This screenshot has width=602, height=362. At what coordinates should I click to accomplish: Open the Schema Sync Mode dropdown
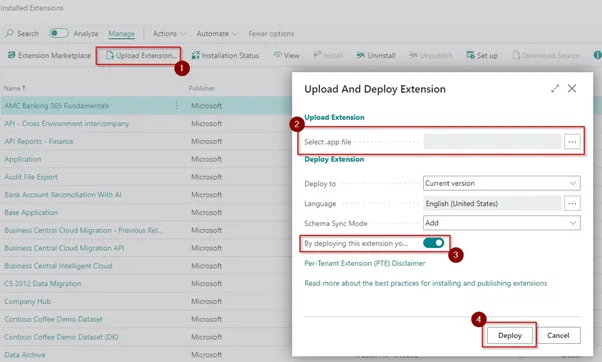pyautogui.click(x=502, y=223)
